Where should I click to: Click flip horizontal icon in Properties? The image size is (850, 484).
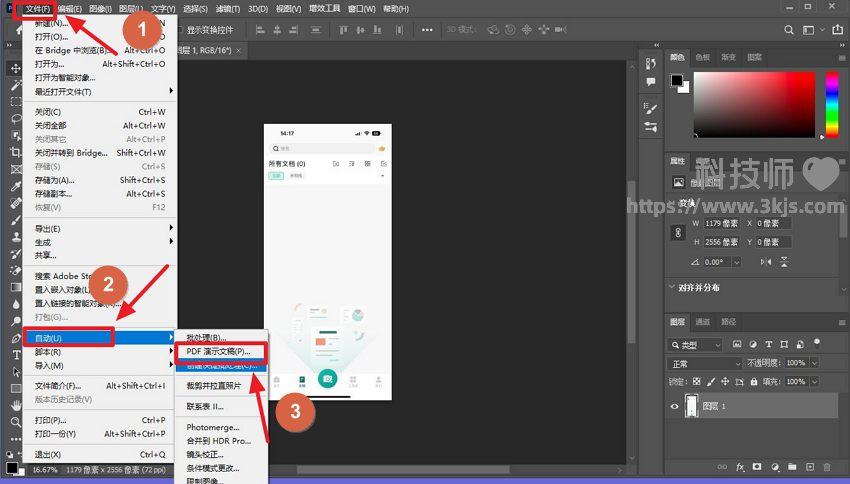(x=765, y=262)
